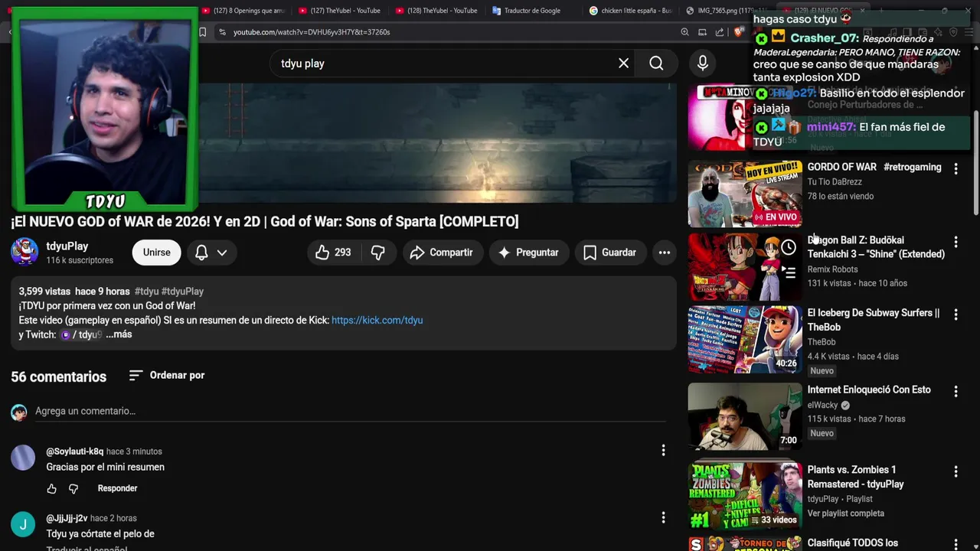Open El Iceberg De Subway Surfers thumbnail

click(745, 339)
